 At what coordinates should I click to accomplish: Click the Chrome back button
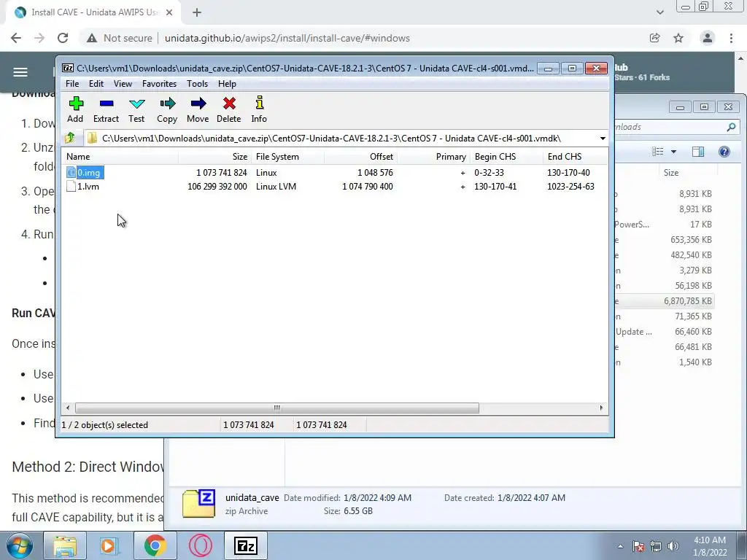click(16, 38)
